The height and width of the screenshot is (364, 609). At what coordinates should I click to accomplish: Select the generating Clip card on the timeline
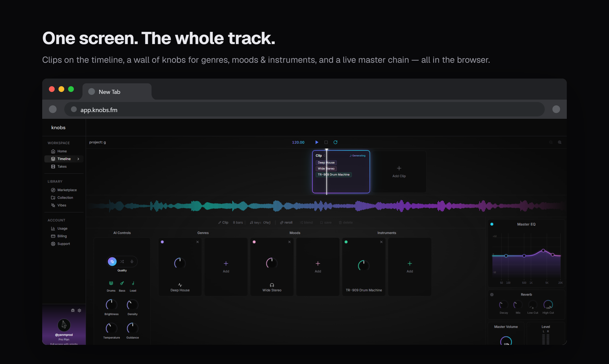pos(341,172)
